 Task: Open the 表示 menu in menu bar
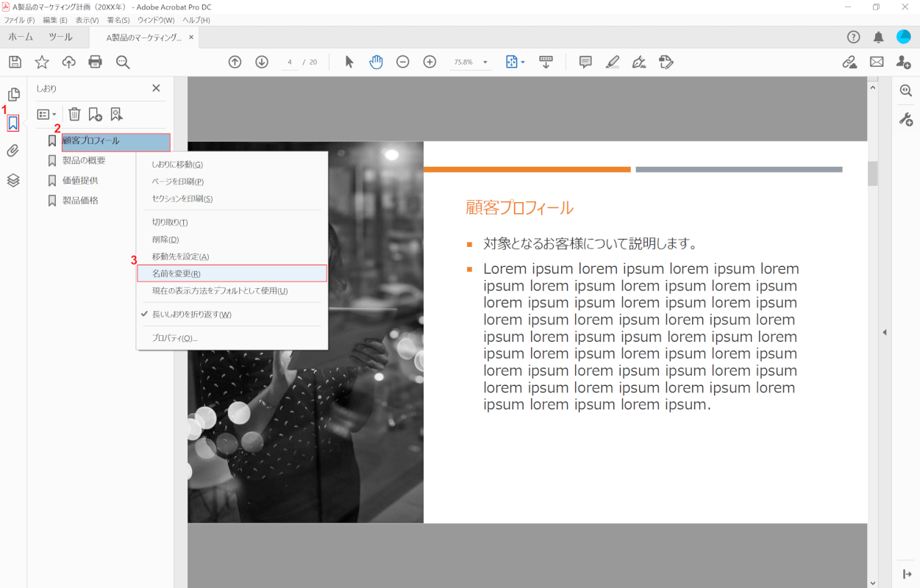tap(87, 20)
